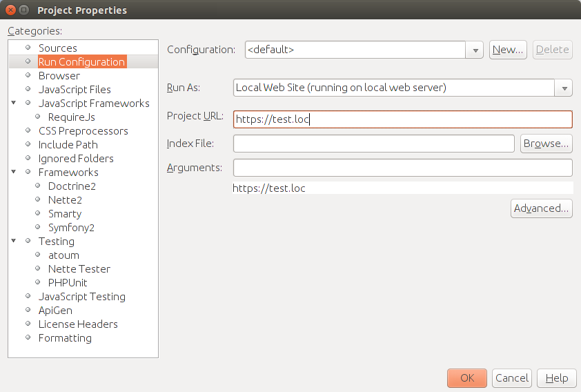Viewport: 581px width, 392px height.
Task: Close the Project Properties window
Action: pyautogui.click(x=11, y=10)
